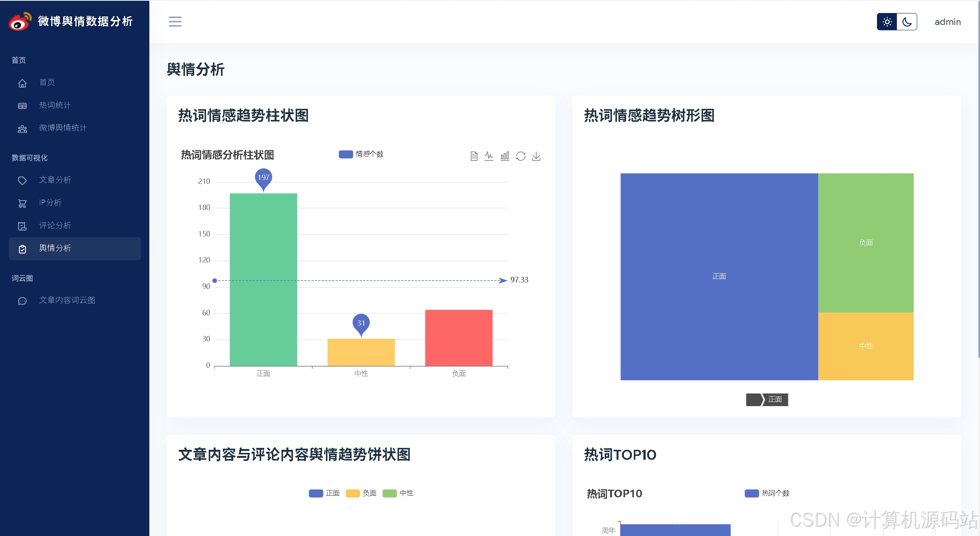Switch to light mode sun toggle

point(887,22)
